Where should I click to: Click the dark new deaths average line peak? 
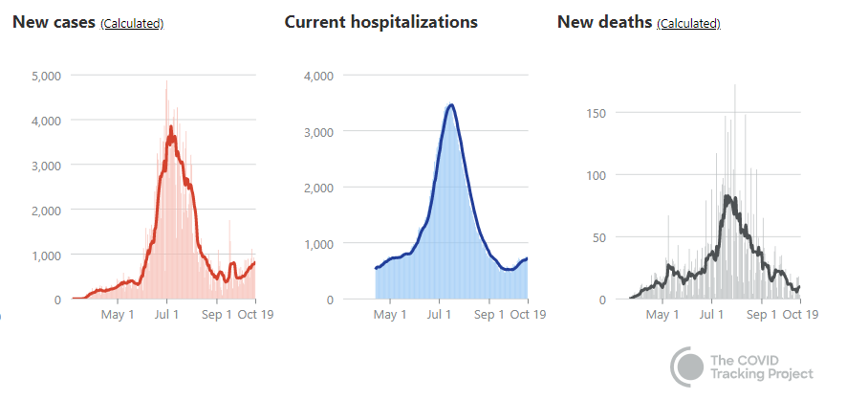point(730,197)
